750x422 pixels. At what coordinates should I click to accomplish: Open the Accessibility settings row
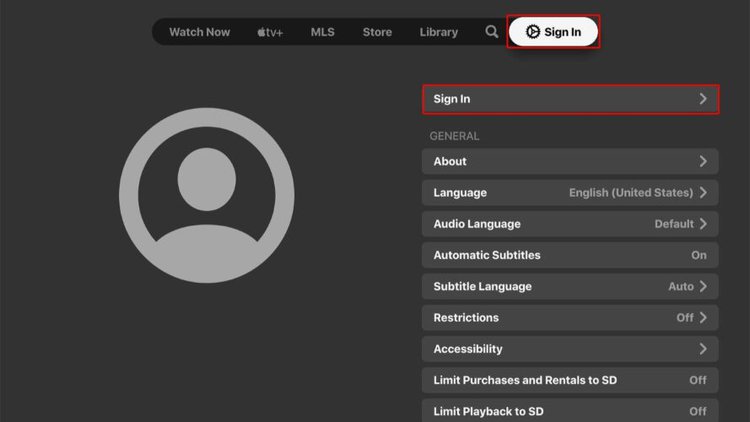[x=570, y=349]
